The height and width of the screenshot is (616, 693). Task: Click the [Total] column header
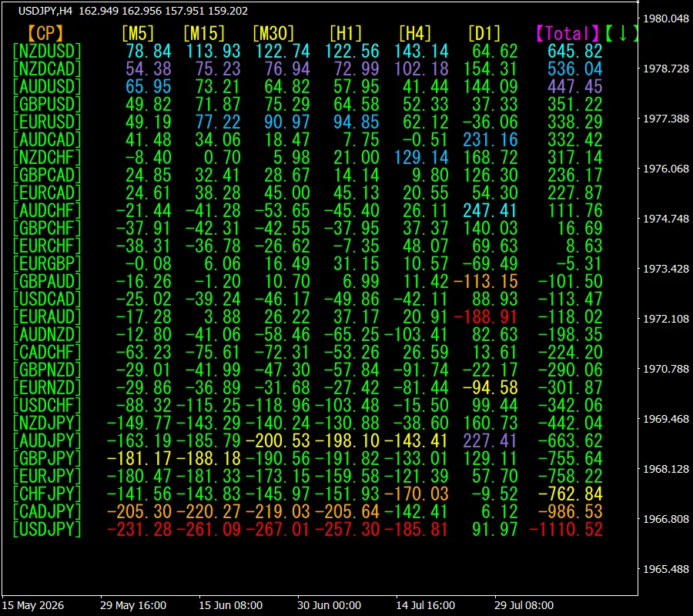(567, 34)
